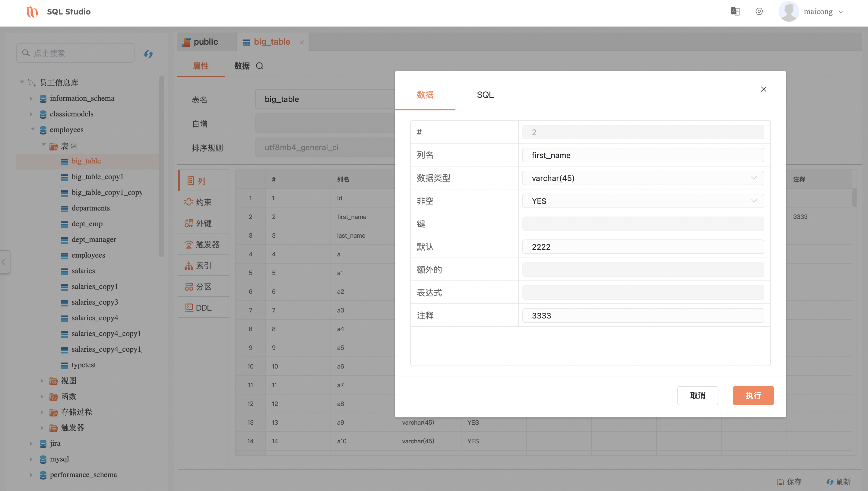Open the maicong user menu chevron
868x491 pixels.
click(x=841, y=12)
